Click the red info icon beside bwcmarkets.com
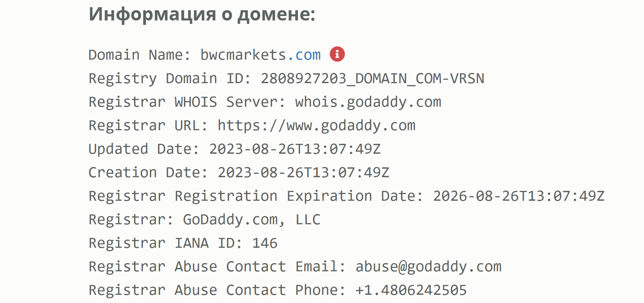Viewport: 644px width, 303px height. click(x=337, y=54)
